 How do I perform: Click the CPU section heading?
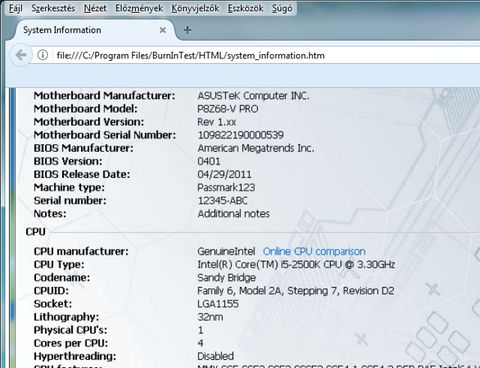pyautogui.click(x=35, y=232)
